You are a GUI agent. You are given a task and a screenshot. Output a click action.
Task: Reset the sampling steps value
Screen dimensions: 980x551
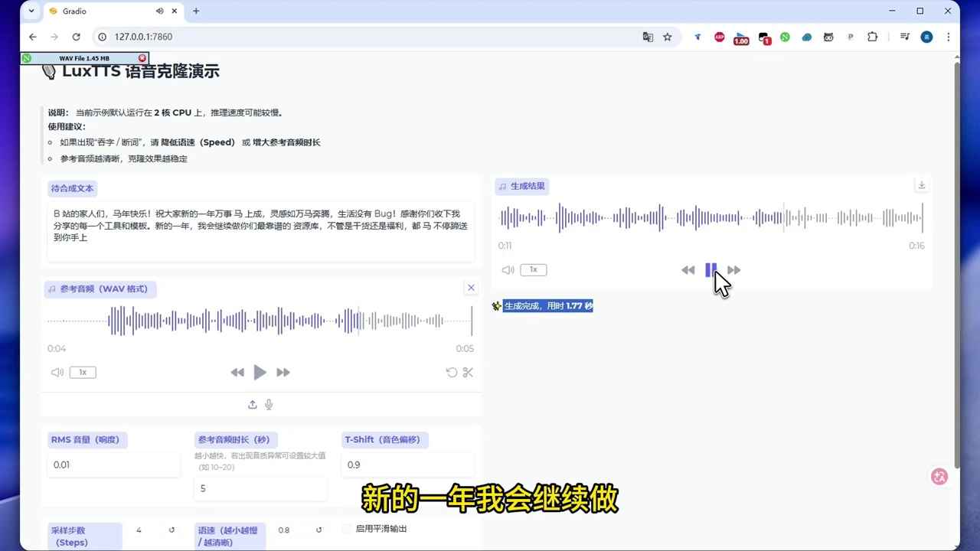(x=171, y=530)
